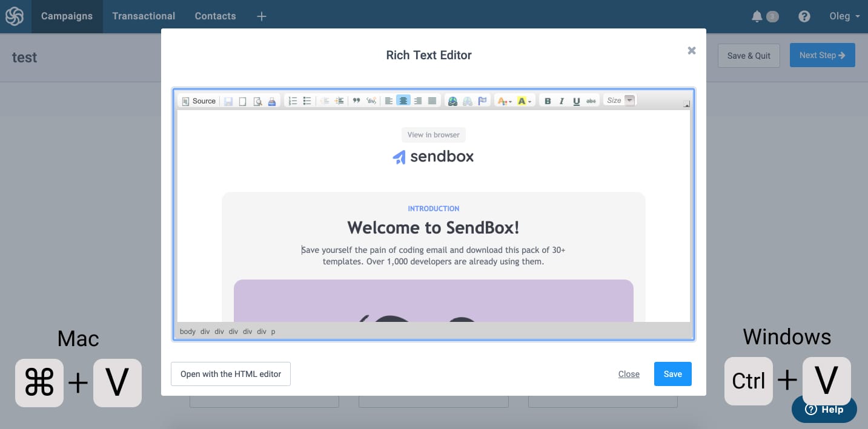The height and width of the screenshot is (429, 868).
Task: Click the Preview icon in the toolbar
Action: pos(257,101)
